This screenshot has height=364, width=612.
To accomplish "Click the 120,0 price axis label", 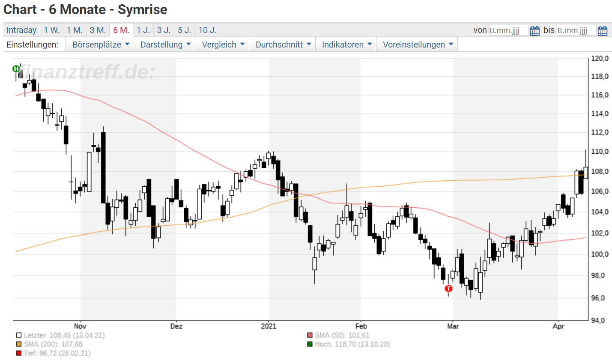I will (600, 59).
